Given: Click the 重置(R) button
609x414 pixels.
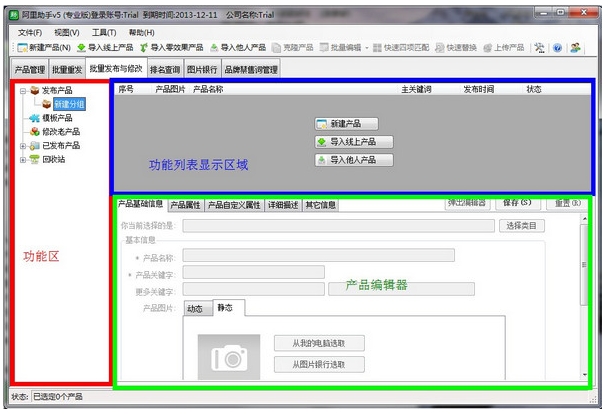Looking at the screenshot, I should (568, 203).
